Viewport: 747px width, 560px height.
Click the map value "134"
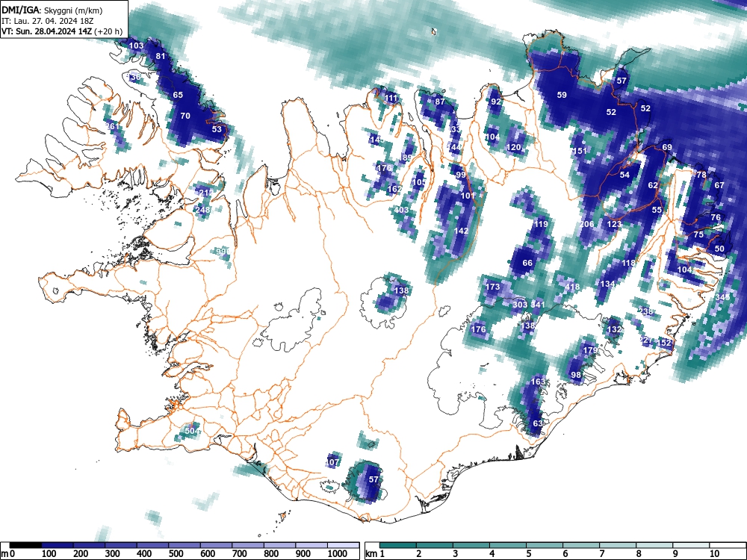pyautogui.click(x=607, y=284)
